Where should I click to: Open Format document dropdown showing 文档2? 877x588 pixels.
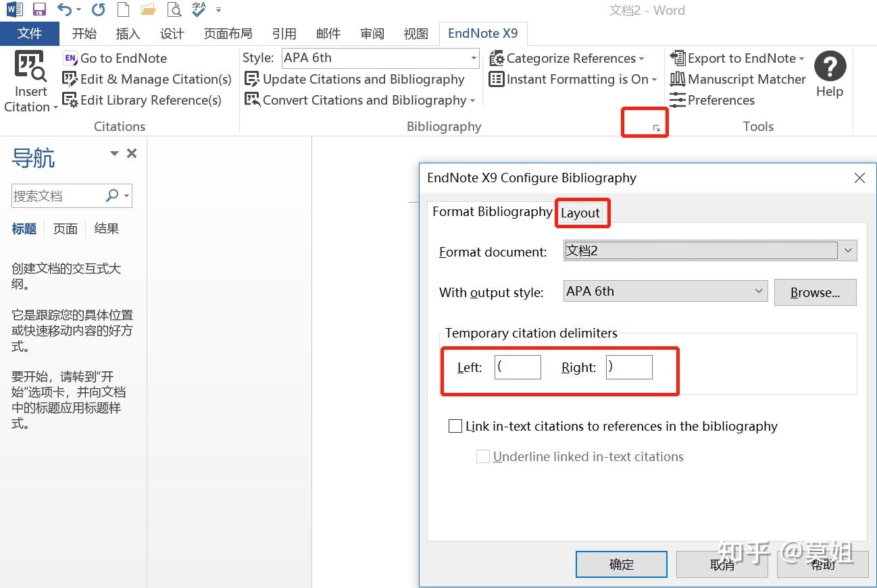(710, 251)
